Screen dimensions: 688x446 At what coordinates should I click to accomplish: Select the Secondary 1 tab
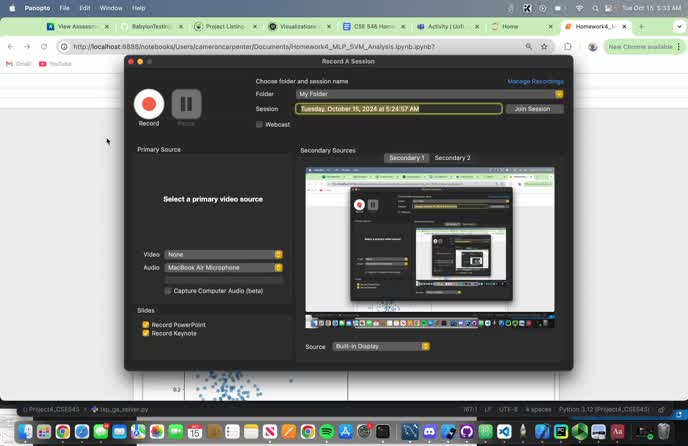click(x=407, y=158)
